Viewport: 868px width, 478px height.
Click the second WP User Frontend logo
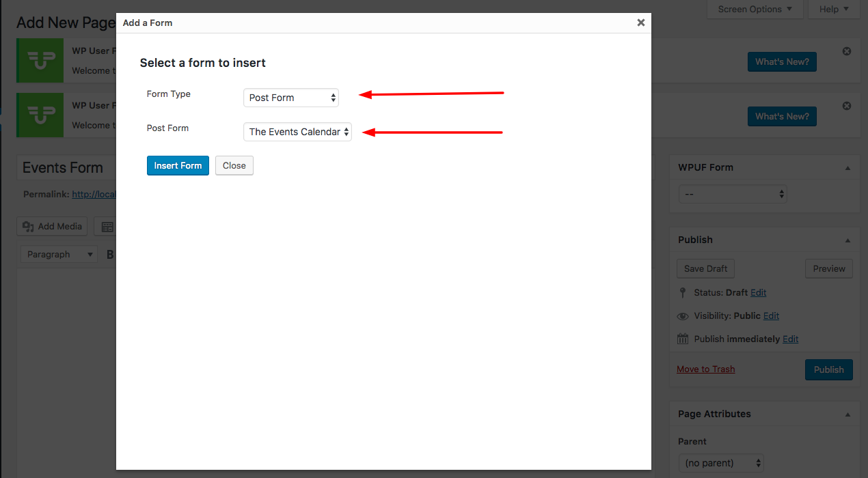[40, 115]
